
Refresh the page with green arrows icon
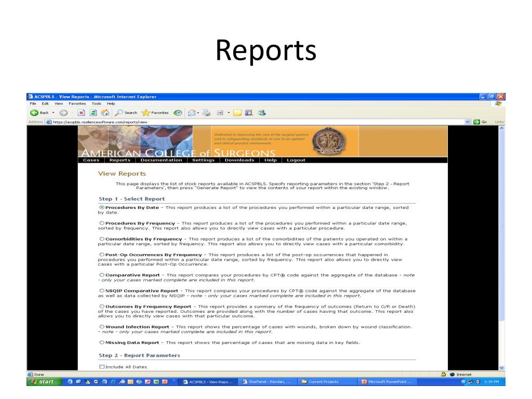click(94, 113)
